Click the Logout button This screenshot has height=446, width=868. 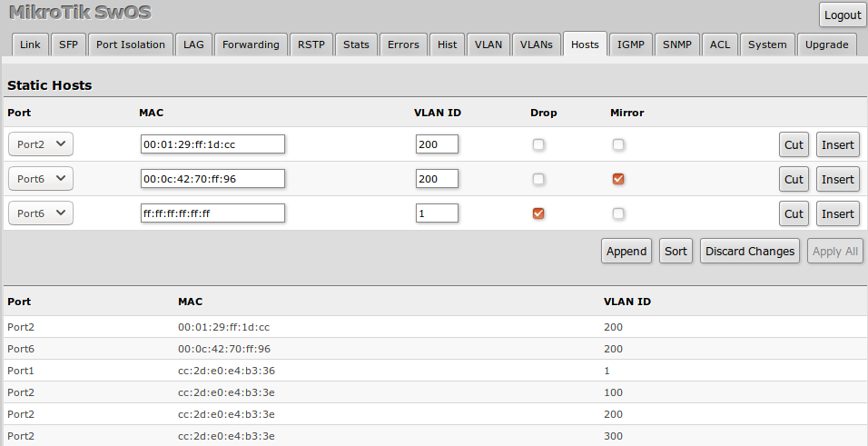point(842,15)
